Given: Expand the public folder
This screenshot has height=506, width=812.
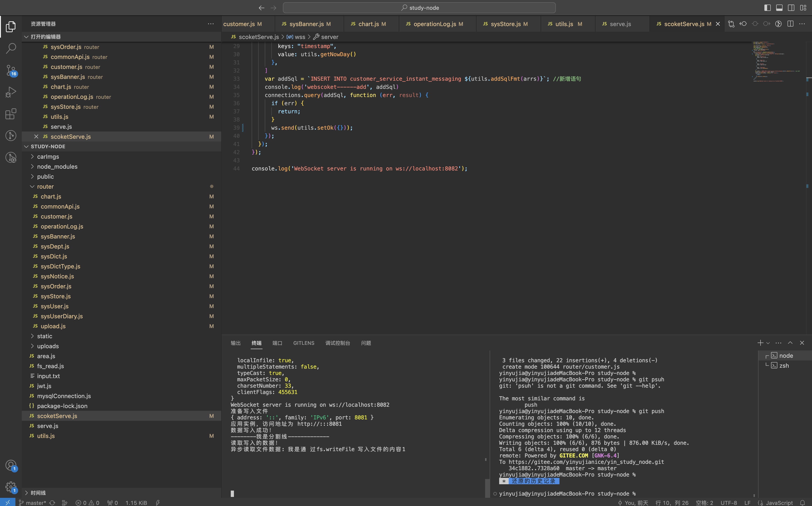Looking at the screenshot, I should click(122, 177).
